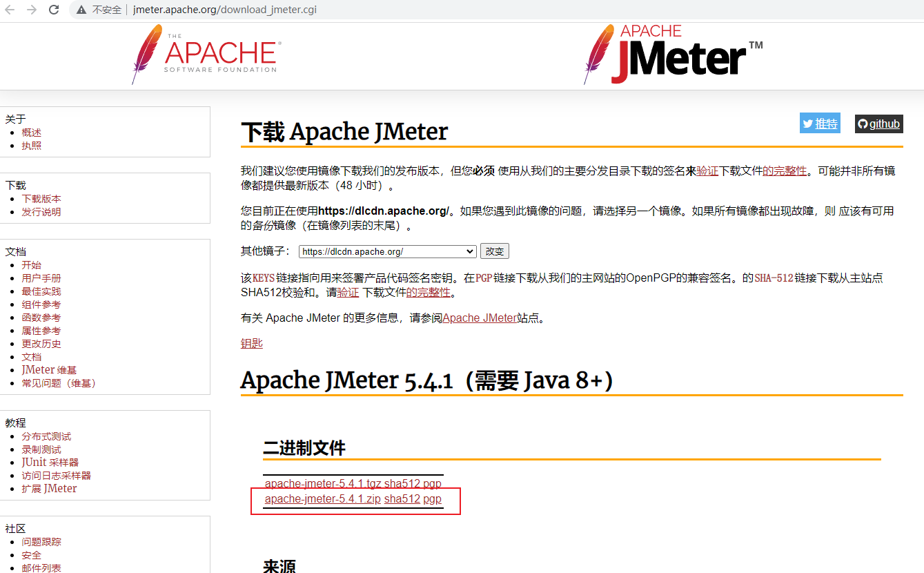Open the 开始 documentation link
Image resolution: width=924 pixels, height=573 pixels.
(32, 265)
